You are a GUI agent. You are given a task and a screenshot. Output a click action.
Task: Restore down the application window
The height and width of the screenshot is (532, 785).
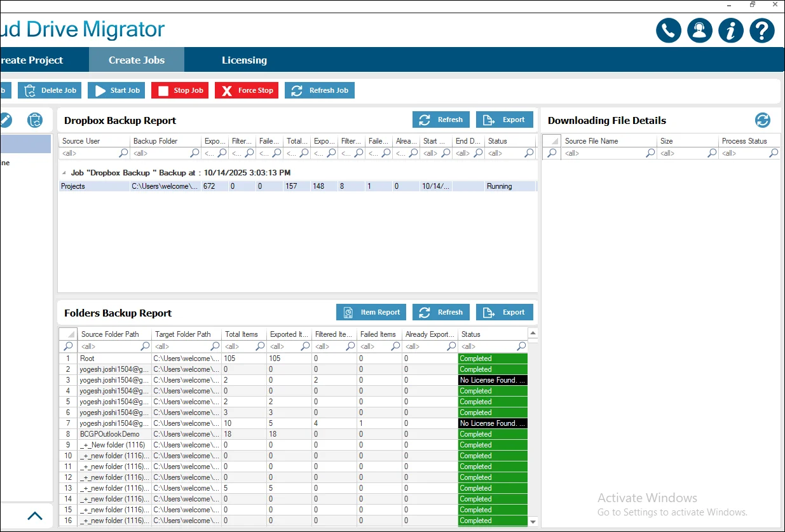(753, 4)
